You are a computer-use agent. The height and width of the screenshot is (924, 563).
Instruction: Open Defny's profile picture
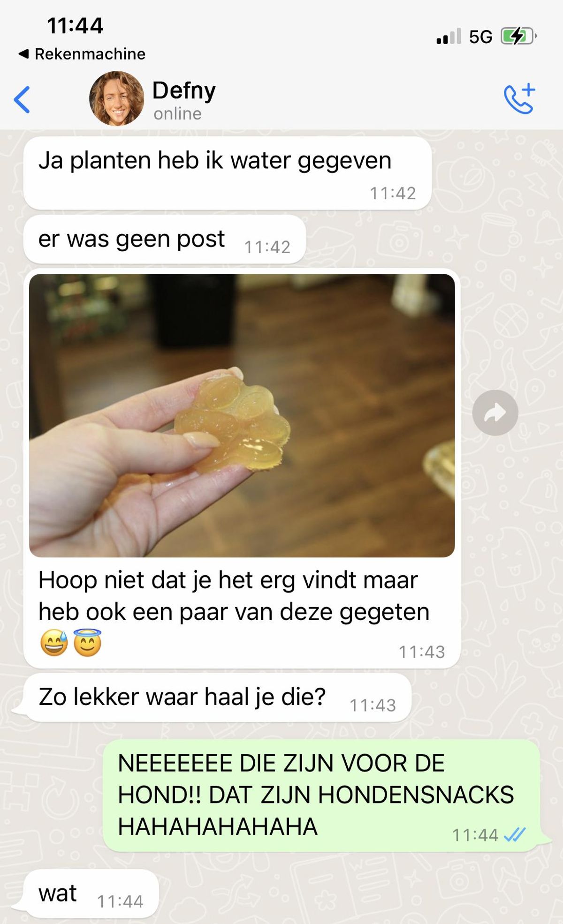(x=116, y=98)
